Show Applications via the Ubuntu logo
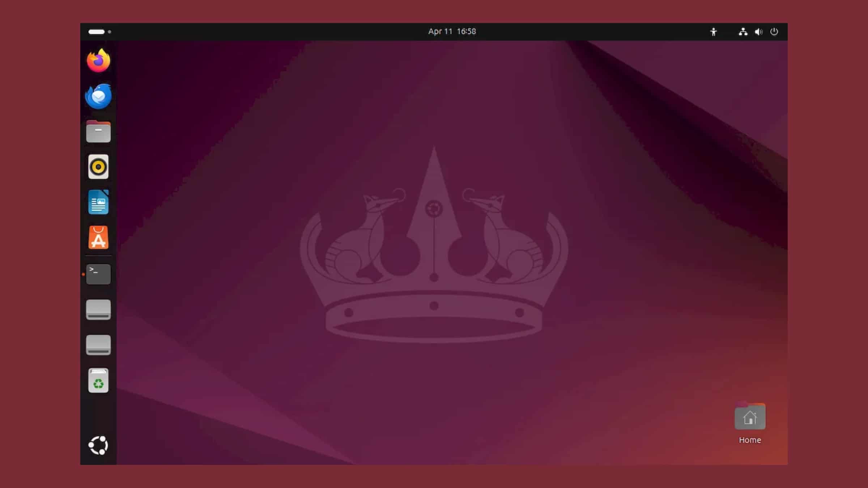This screenshot has width=868, height=488. (x=98, y=445)
